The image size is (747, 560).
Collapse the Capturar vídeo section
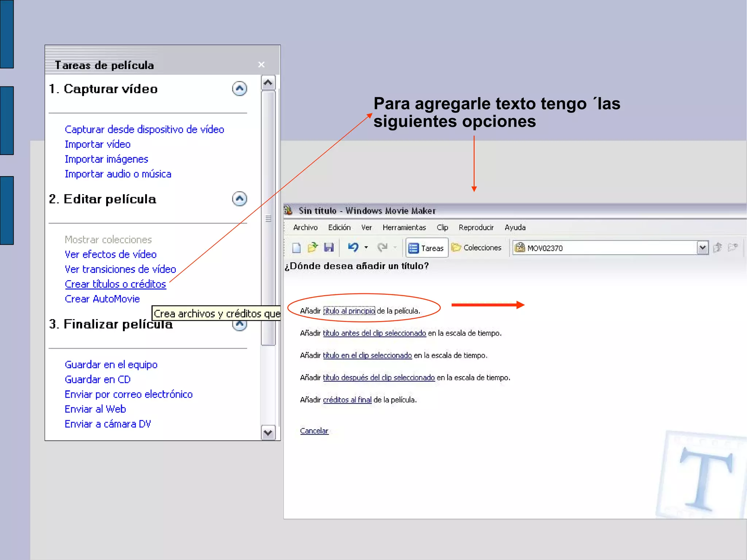pos(240,89)
